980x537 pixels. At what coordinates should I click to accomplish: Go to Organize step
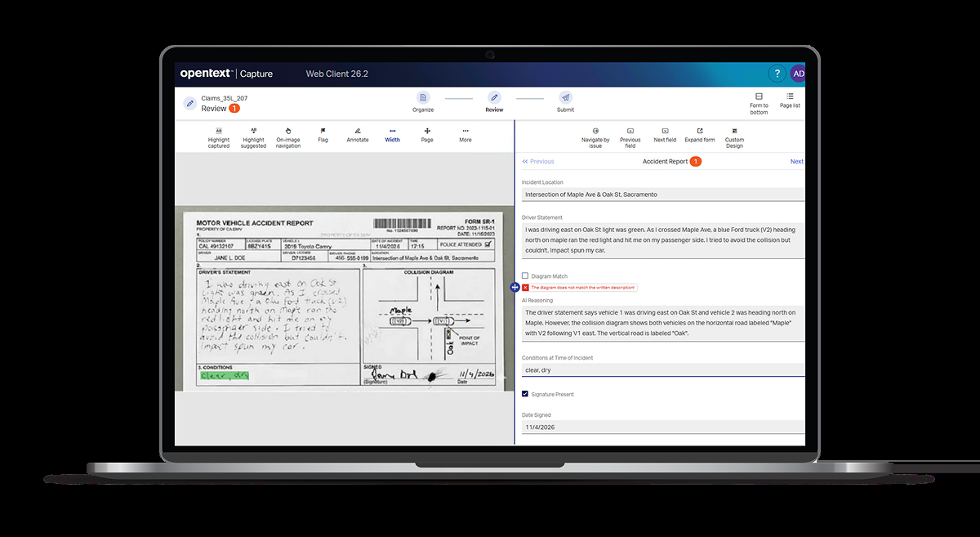coord(423,102)
